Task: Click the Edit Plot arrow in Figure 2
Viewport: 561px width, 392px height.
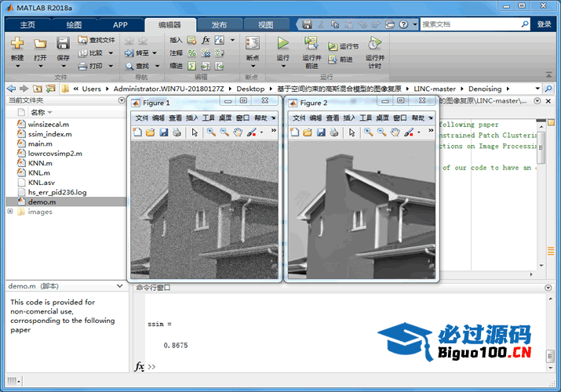Action: (352, 132)
